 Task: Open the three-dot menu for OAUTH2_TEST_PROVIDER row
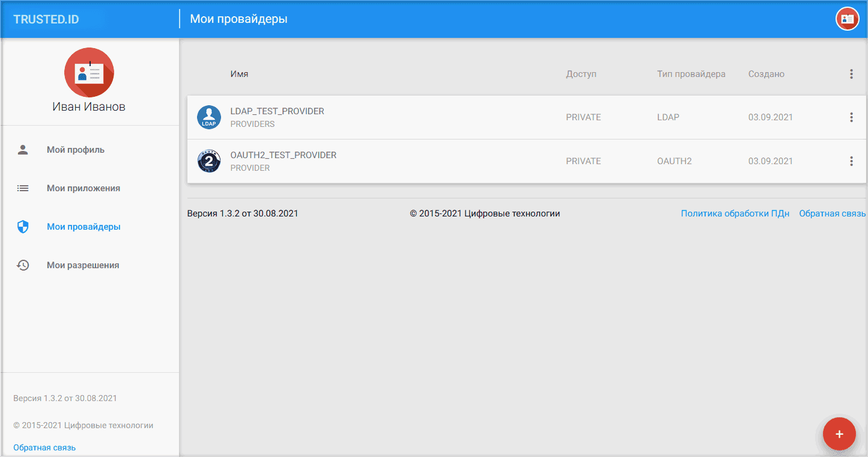pyautogui.click(x=851, y=161)
